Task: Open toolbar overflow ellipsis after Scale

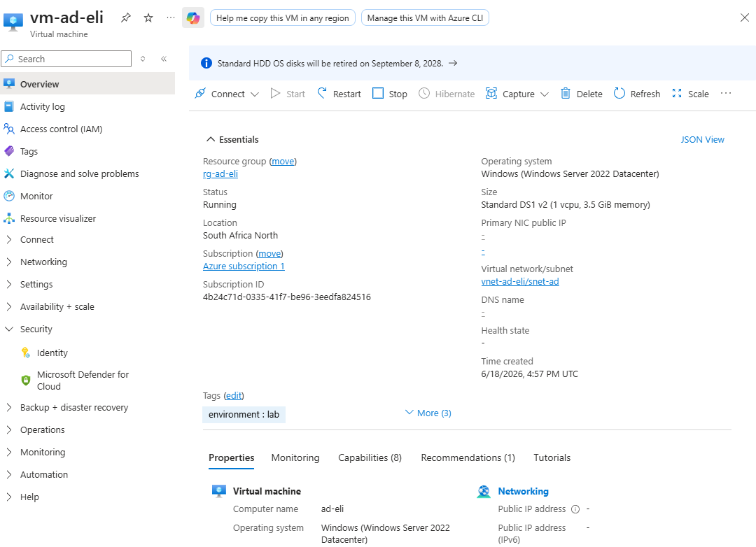Action: click(x=726, y=94)
